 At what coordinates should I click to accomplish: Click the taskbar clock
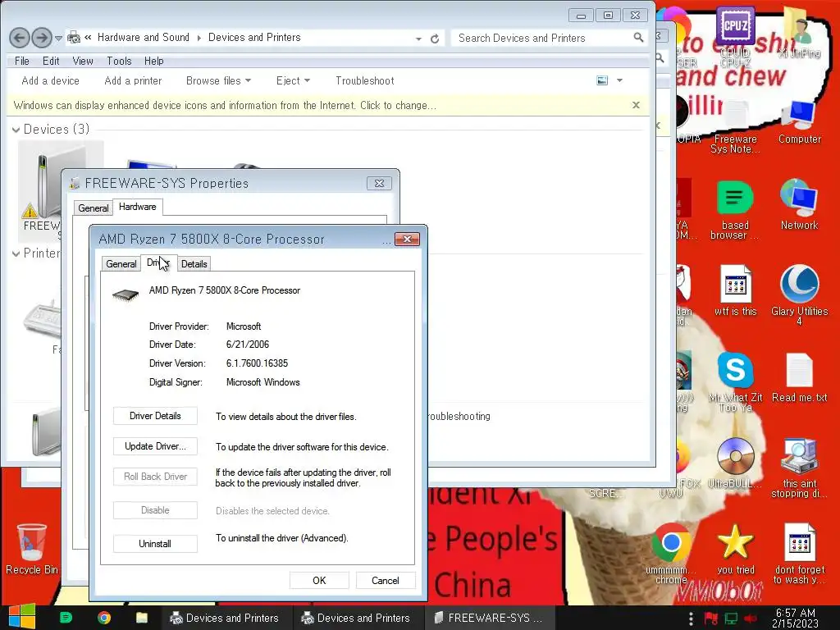795,619
